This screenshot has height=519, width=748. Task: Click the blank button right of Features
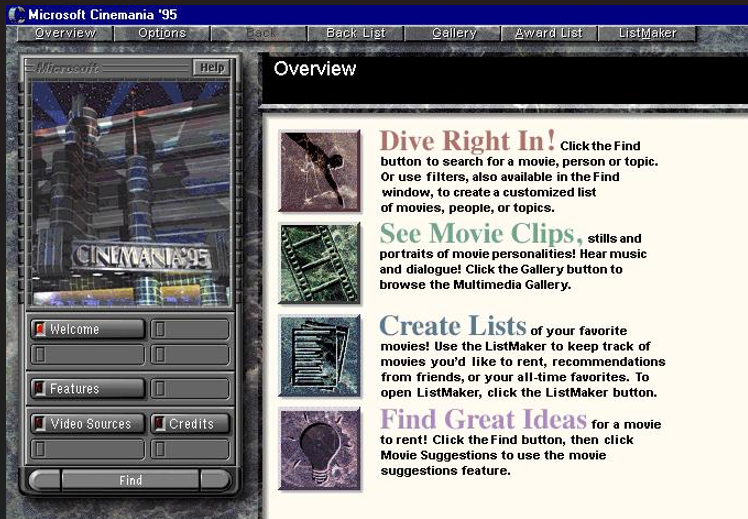click(190, 389)
